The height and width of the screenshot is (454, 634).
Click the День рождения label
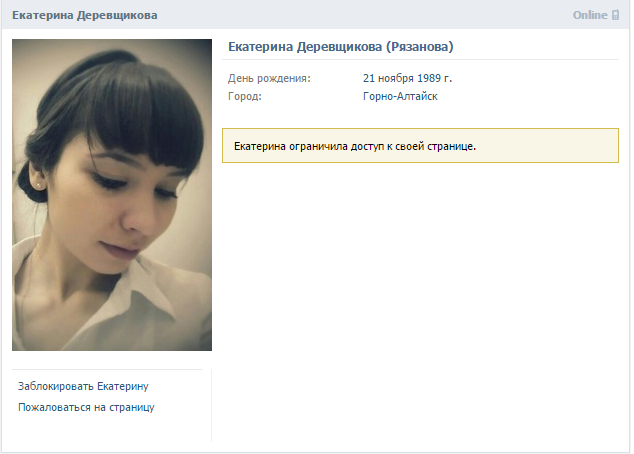coord(269,78)
